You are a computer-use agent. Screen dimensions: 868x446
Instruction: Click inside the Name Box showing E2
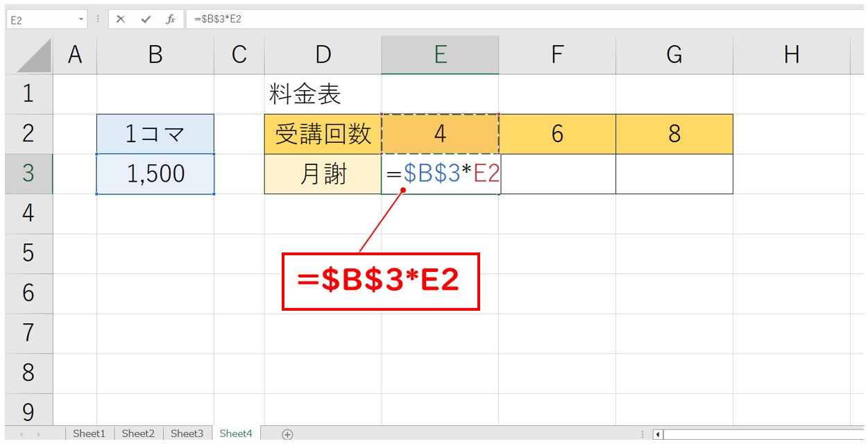click(42, 19)
